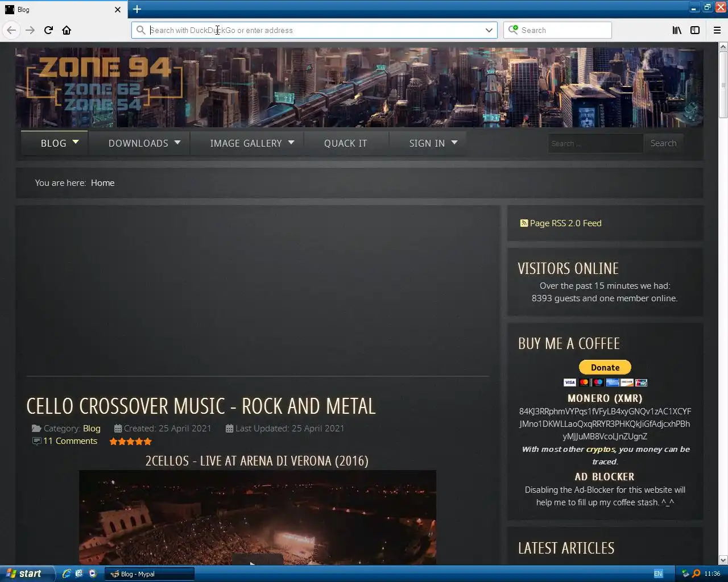Open the IMAGE GALLERY menu item

click(246, 143)
